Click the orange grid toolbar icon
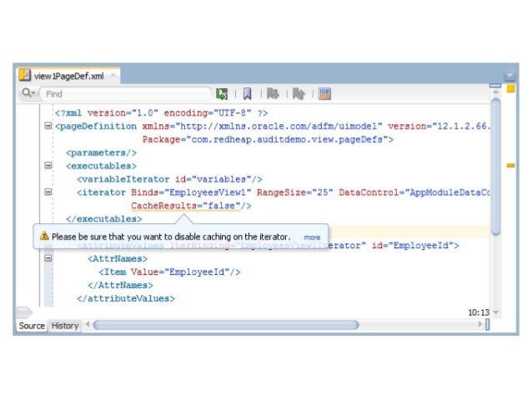 pos(324,94)
